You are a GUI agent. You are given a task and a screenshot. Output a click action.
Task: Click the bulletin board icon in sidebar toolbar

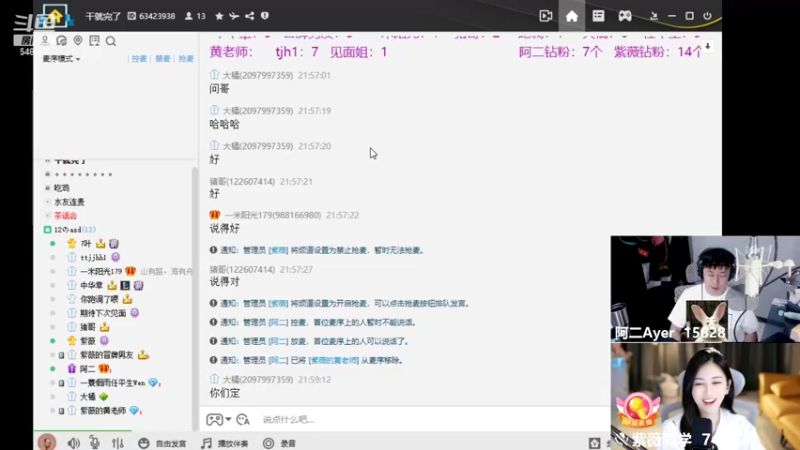tap(94, 40)
